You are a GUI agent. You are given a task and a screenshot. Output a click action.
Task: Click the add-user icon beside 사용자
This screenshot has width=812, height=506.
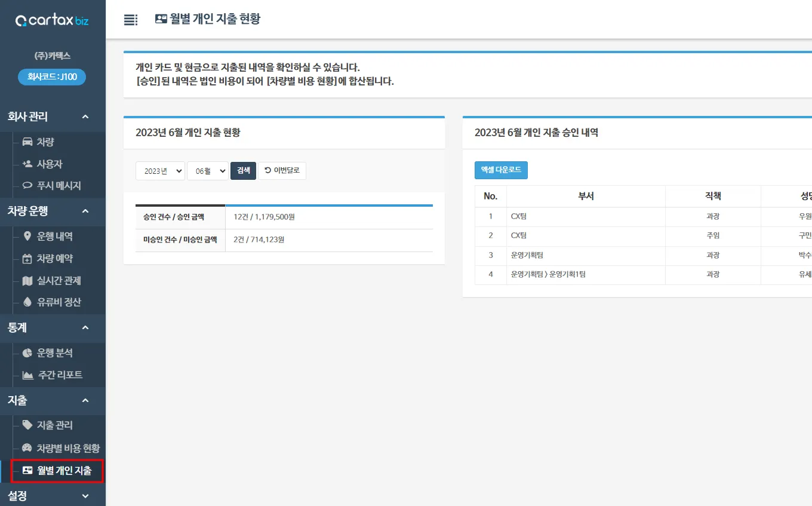[x=27, y=164]
